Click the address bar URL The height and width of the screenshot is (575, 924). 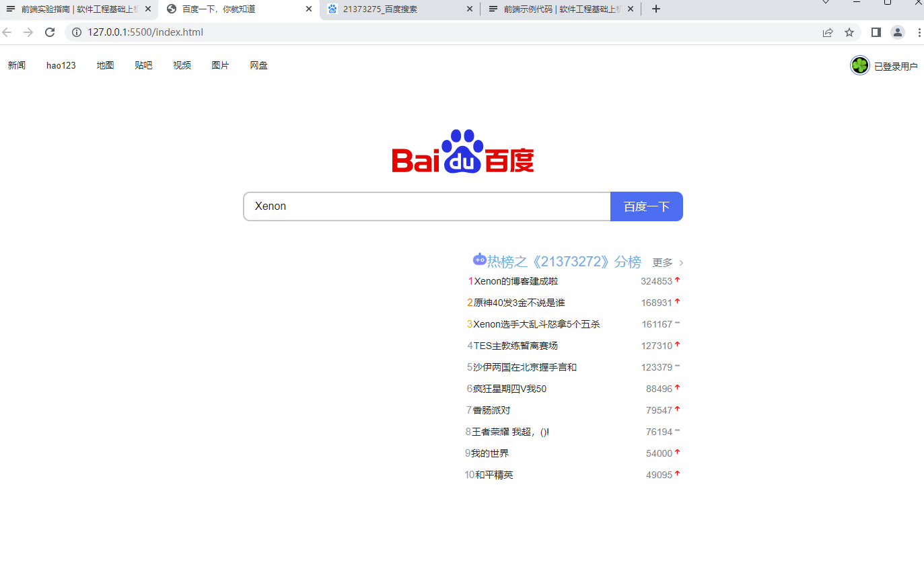click(145, 32)
